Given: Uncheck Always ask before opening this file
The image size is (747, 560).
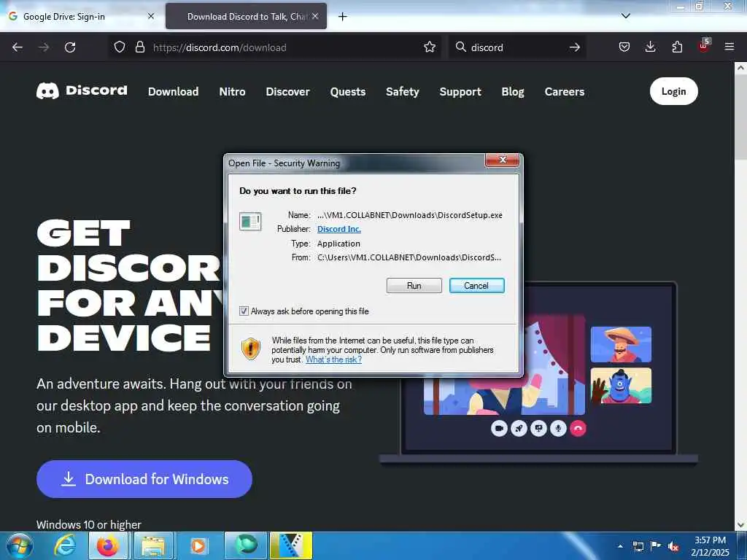Looking at the screenshot, I should [x=244, y=311].
